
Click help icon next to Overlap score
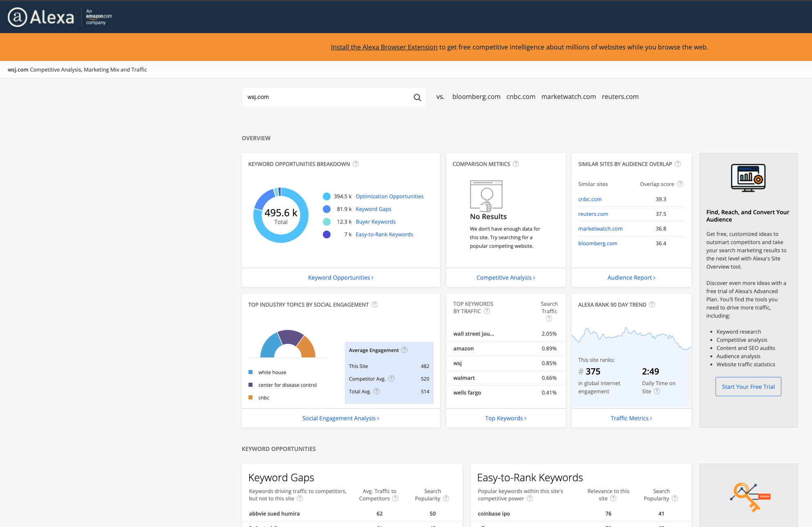point(680,184)
